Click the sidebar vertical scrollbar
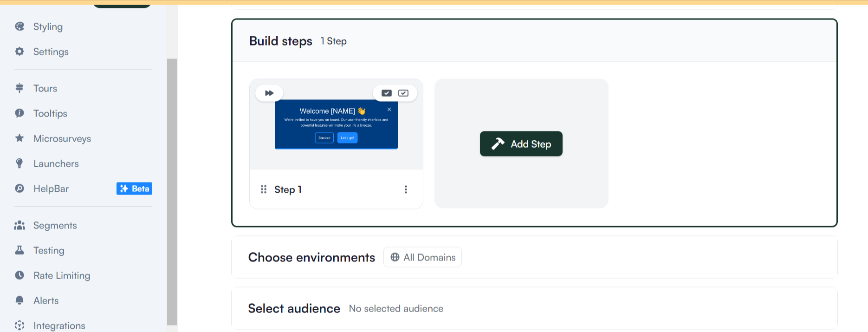The height and width of the screenshot is (332, 868). pyautogui.click(x=172, y=191)
